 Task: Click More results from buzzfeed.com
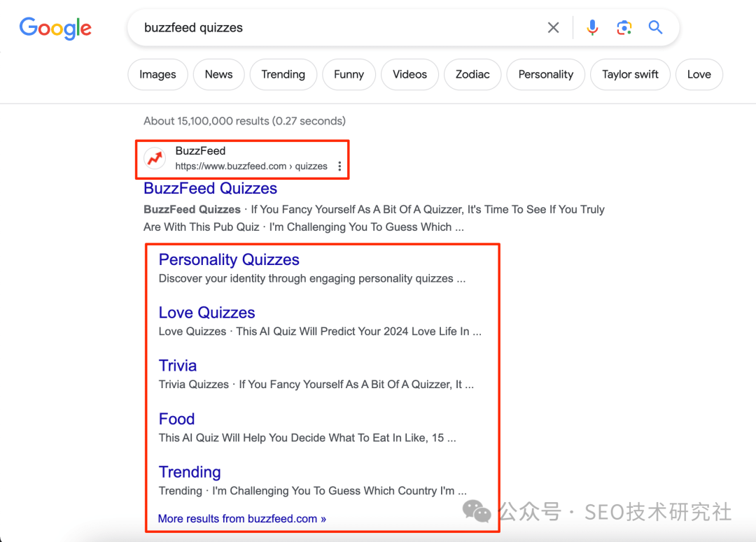[x=242, y=519]
